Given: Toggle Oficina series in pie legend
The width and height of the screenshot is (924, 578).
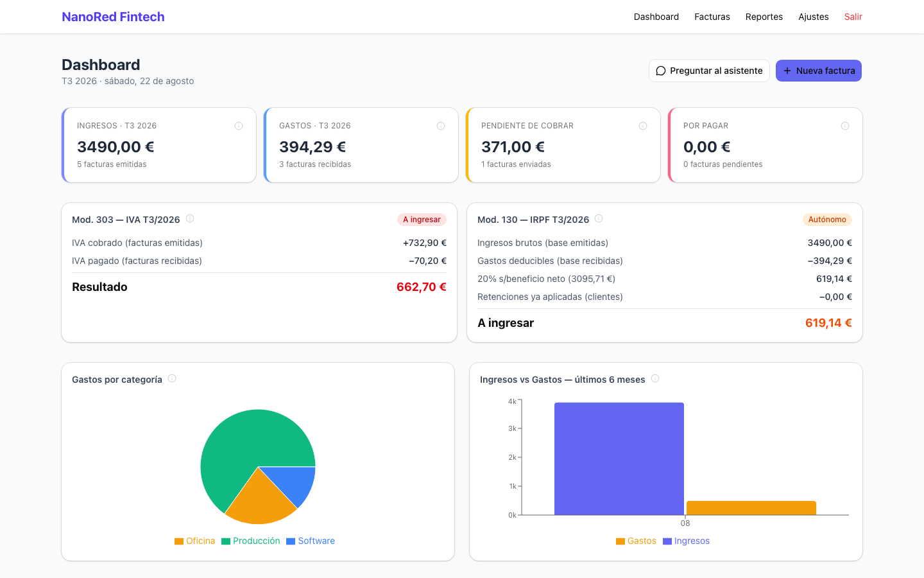Looking at the screenshot, I should [195, 541].
